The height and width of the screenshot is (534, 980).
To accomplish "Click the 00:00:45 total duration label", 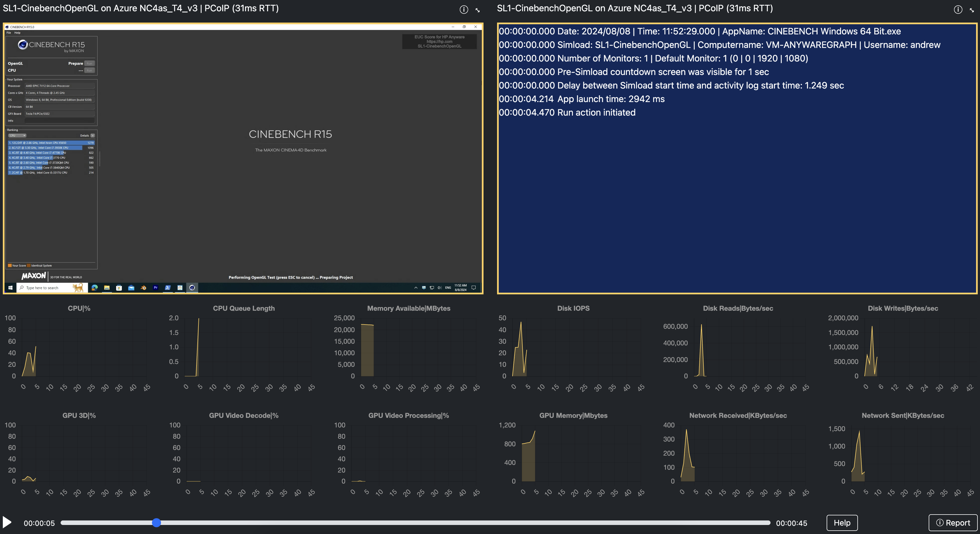I will (x=791, y=523).
